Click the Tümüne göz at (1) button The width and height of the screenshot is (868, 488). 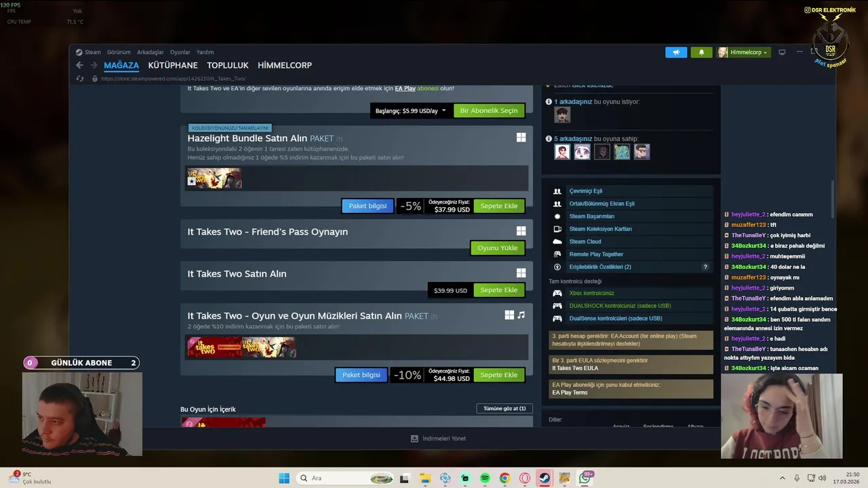(x=505, y=409)
